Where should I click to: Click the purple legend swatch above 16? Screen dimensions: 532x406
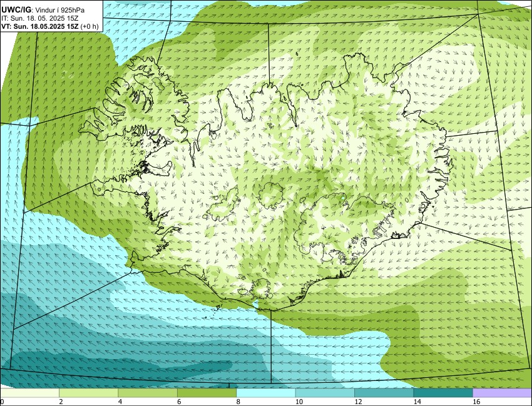(502, 393)
